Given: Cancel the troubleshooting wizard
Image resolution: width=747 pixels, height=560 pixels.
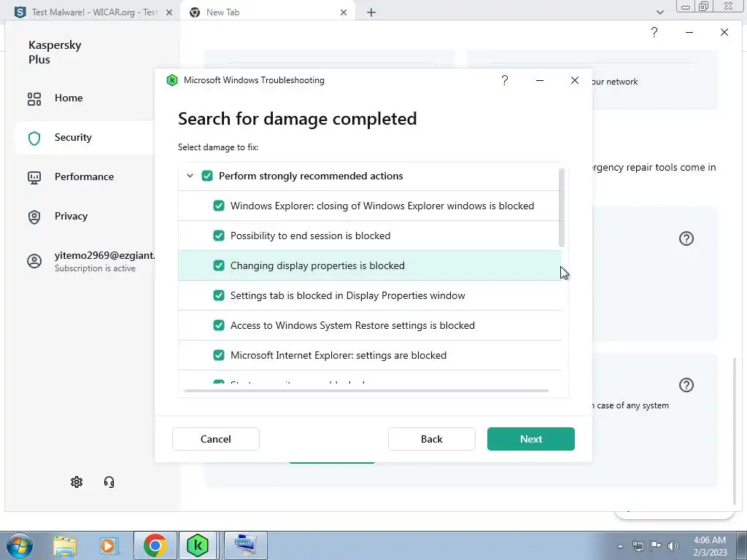Looking at the screenshot, I should click(216, 439).
